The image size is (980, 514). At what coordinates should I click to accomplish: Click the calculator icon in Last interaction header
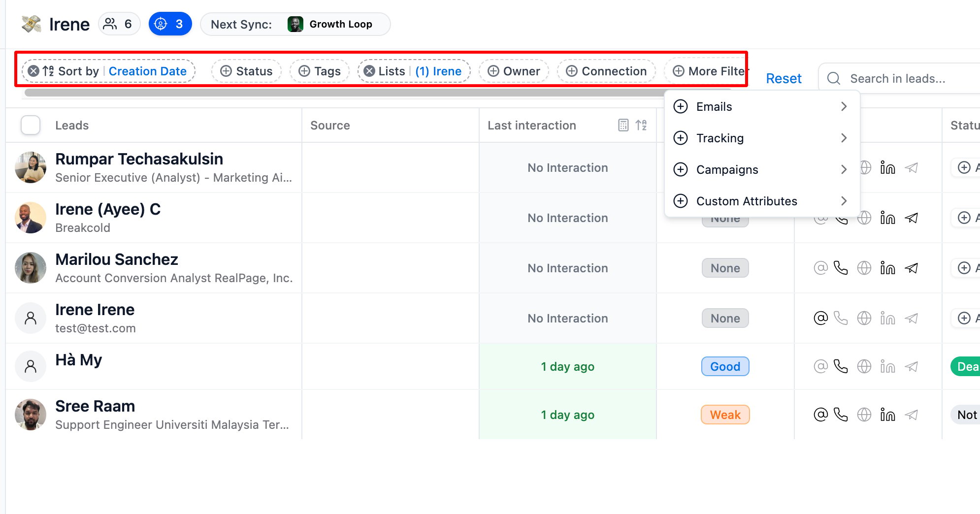[x=623, y=125]
